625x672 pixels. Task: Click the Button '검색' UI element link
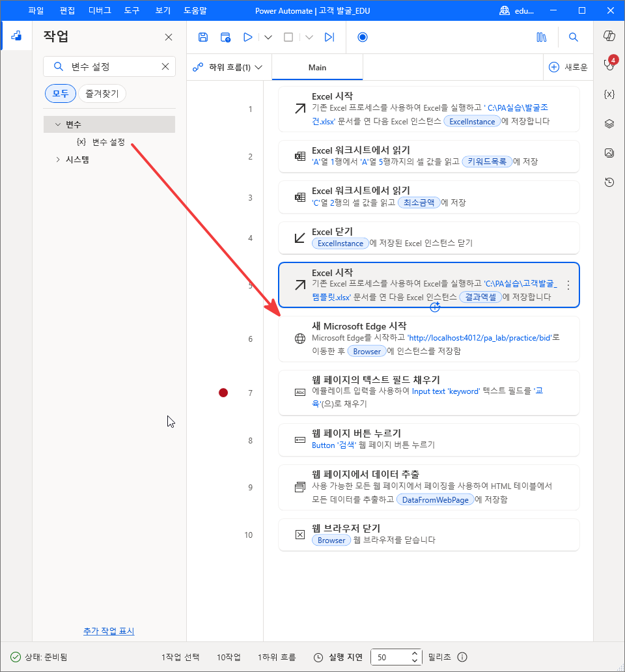pos(334,445)
